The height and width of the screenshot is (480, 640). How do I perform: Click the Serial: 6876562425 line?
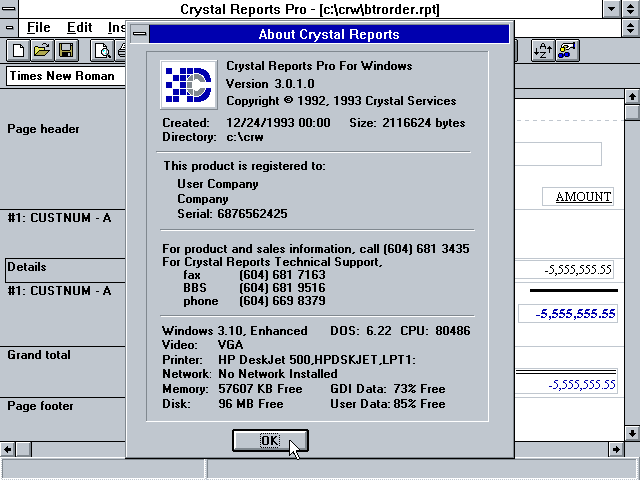[232, 214]
